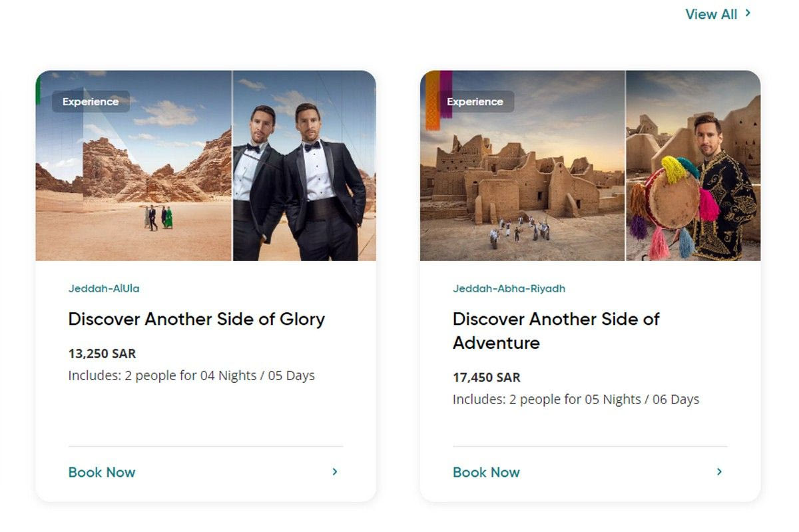Open the mud-brick village photo
This screenshot has width=799, height=532.
point(523,173)
